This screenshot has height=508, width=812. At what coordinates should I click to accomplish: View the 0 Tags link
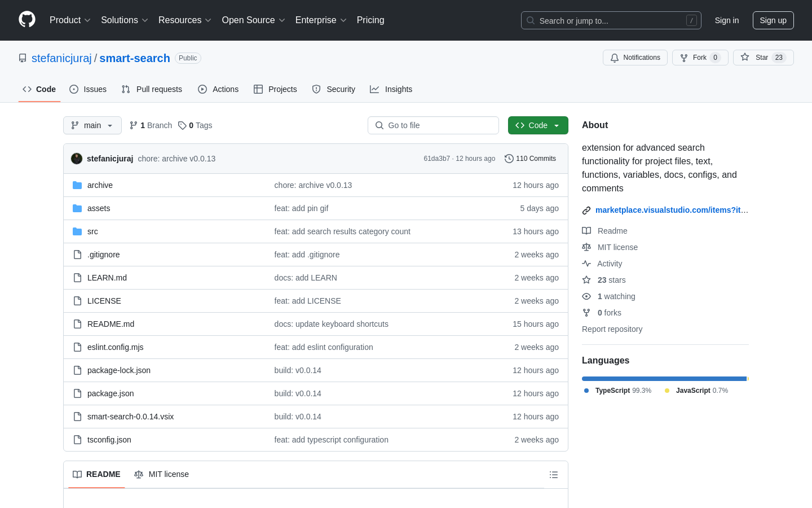[195, 125]
